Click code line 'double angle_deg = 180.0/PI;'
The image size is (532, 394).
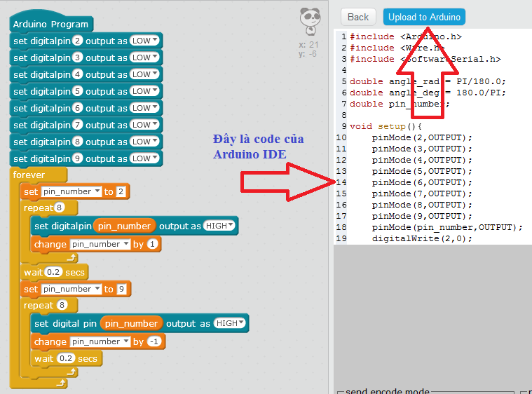[428, 93]
